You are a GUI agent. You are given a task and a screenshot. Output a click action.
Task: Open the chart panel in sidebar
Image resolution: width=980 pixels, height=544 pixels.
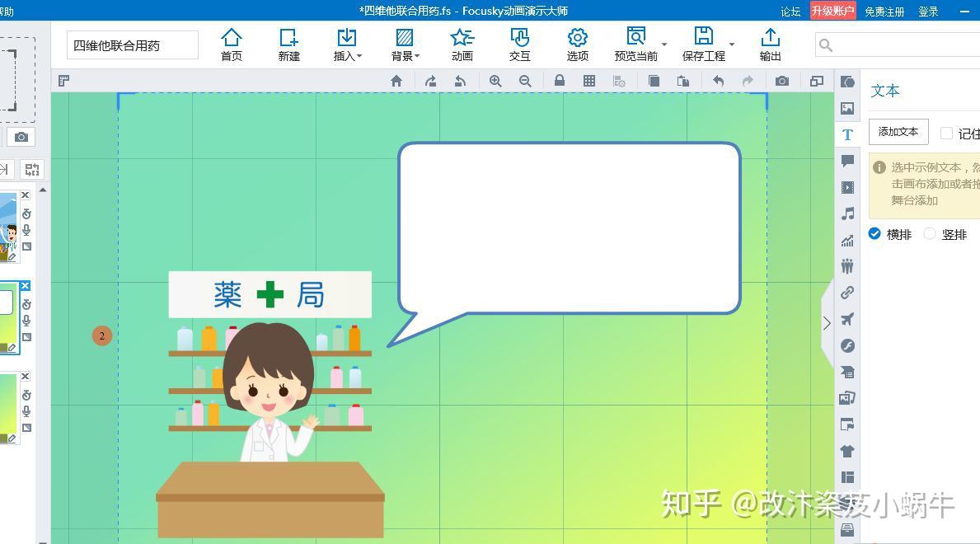(x=847, y=240)
